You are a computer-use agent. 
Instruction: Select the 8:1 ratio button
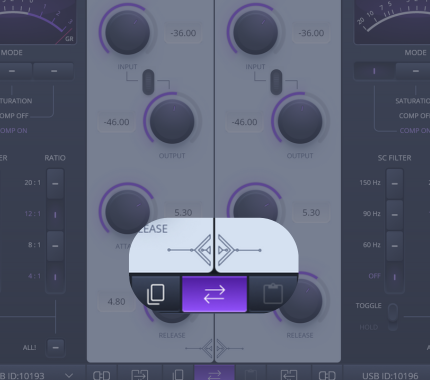tap(55, 246)
